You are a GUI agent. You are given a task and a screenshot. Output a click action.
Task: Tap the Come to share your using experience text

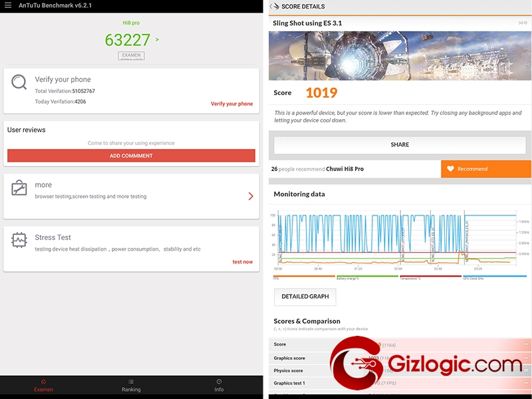pos(131,143)
